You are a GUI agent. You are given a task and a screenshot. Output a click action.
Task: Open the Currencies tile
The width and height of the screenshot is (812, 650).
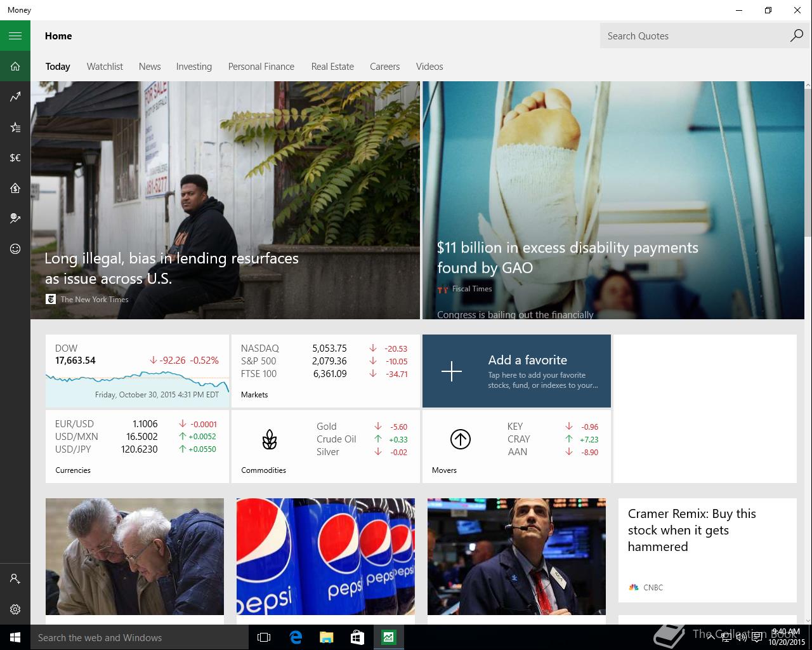pos(137,446)
